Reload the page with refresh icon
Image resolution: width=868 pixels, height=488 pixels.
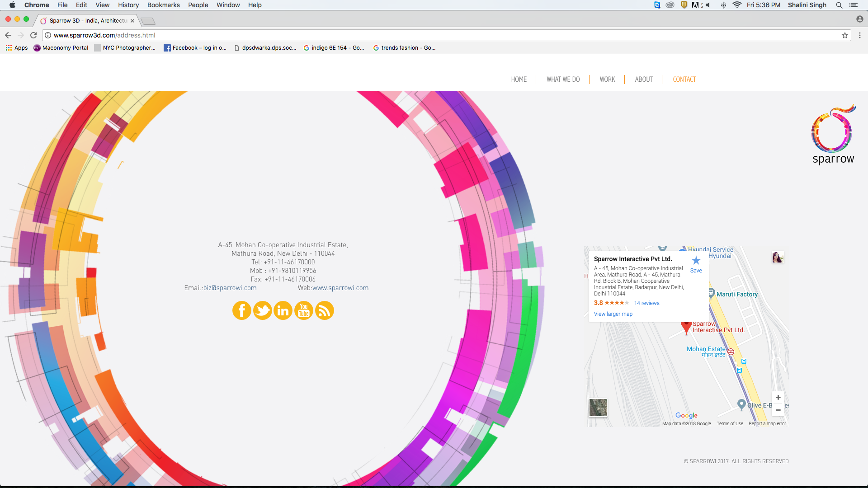pyautogui.click(x=33, y=35)
